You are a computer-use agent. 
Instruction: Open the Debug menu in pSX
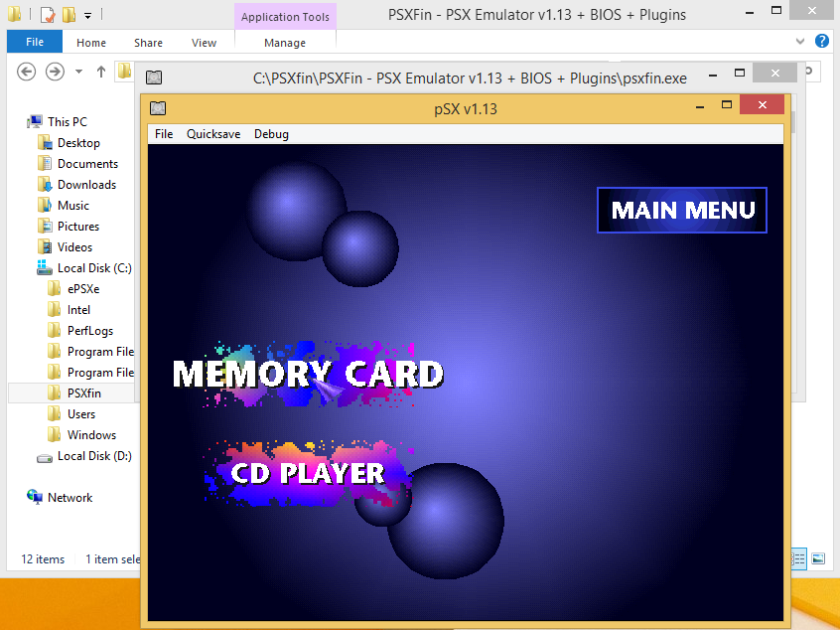(271, 134)
